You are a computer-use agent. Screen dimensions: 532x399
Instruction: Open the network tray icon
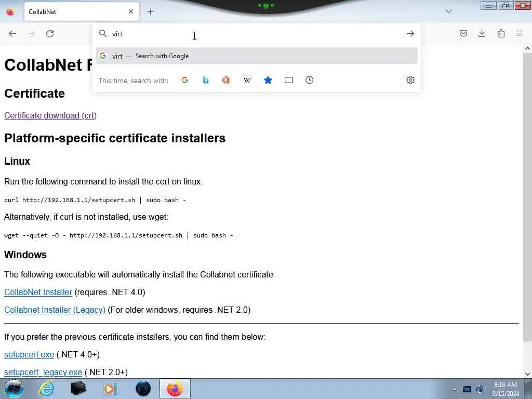coord(467,389)
